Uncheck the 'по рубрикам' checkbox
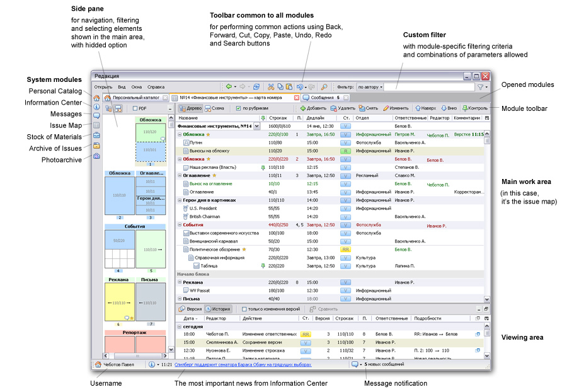This screenshot has height=392, width=567. [x=238, y=108]
